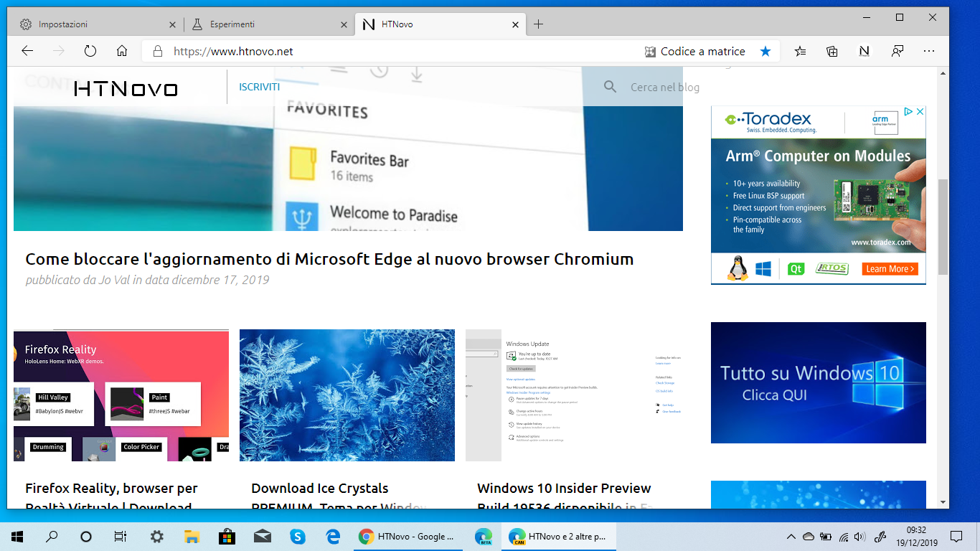Open Mail from the taskbar
The height and width of the screenshot is (551, 980).
pos(262,536)
